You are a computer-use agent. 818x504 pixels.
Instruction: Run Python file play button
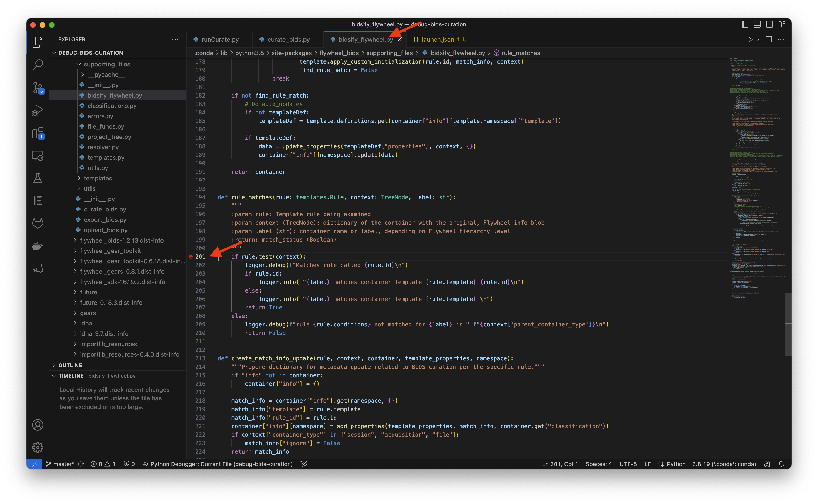tap(750, 39)
